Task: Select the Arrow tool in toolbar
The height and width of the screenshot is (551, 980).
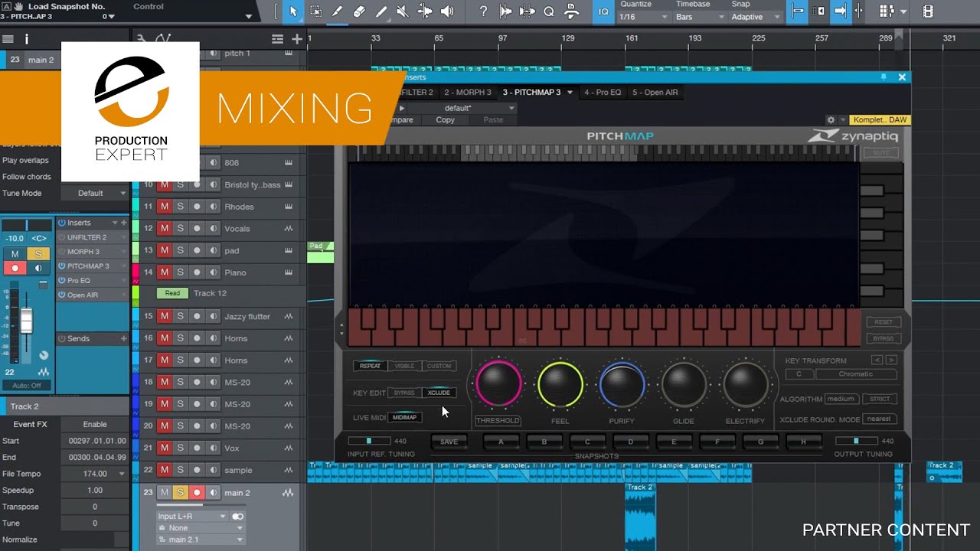Action: pos(292,11)
